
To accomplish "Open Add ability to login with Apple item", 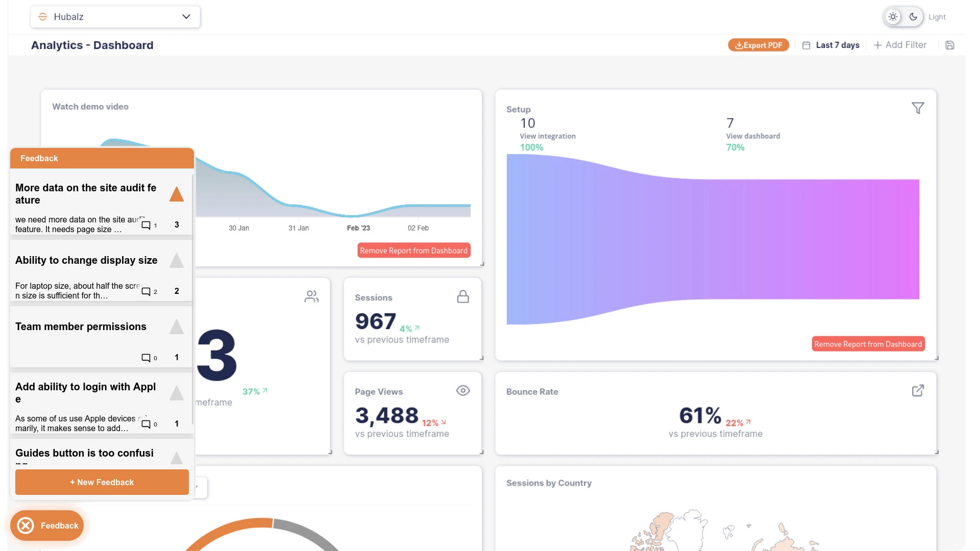I will [x=86, y=393].
